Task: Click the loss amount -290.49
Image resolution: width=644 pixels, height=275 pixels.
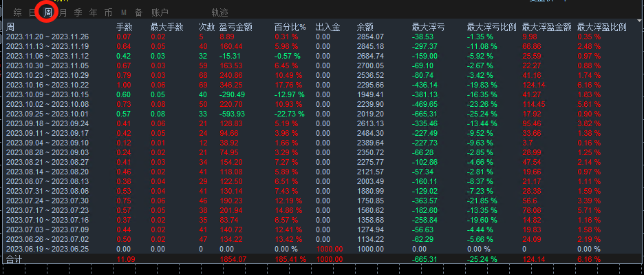Action: pos(232,94)
